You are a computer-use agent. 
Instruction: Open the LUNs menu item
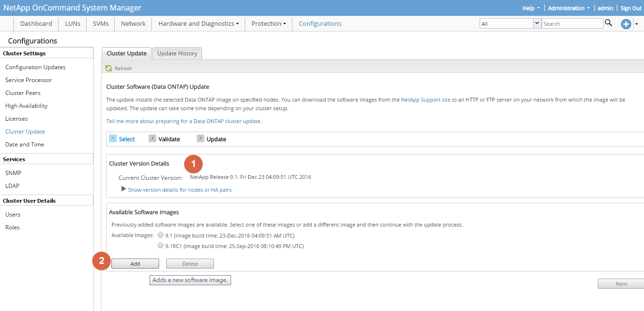(x=73, y=23)
